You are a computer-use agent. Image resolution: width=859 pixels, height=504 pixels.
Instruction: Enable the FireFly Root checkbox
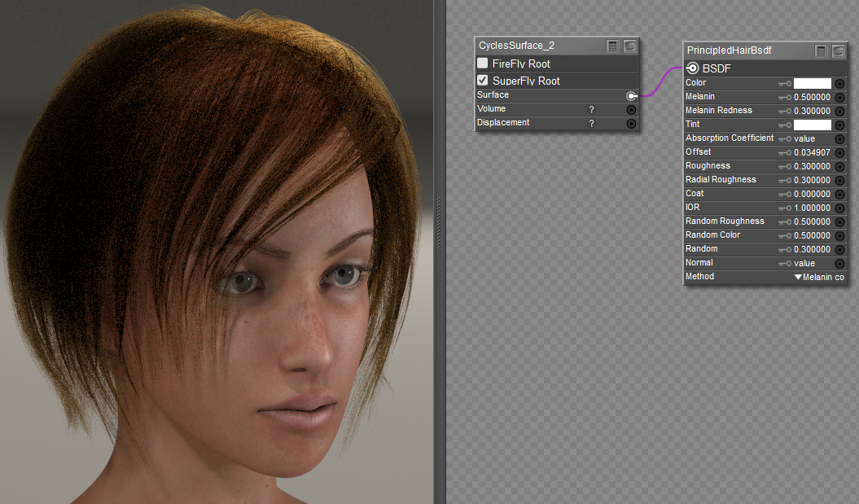click(483, 64)
